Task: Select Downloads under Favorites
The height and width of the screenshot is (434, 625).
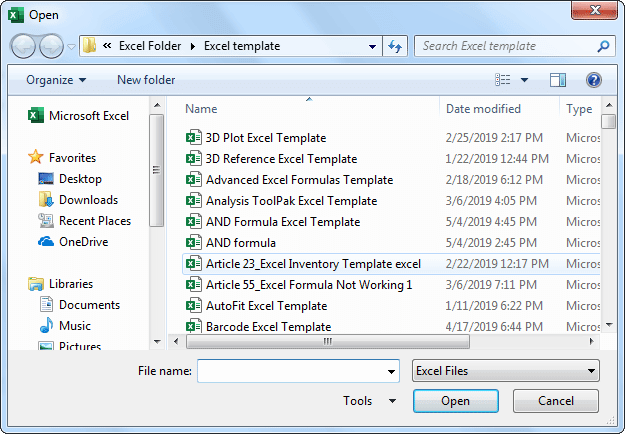Action: coord(79,200)
